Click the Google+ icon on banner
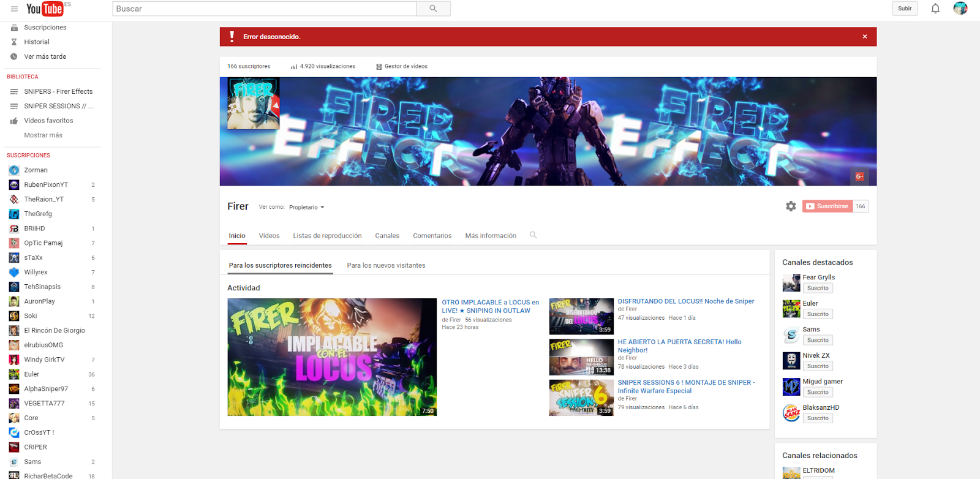980x479 pixels. tap(859, 176)
